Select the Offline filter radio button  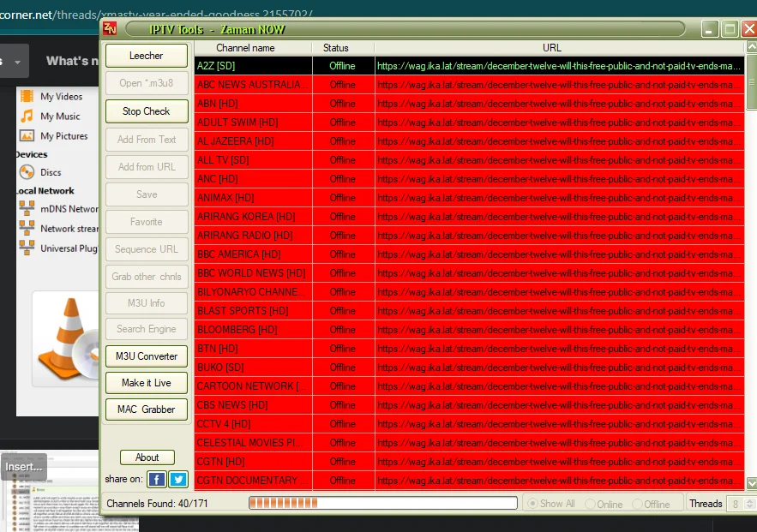pos(651,504)
